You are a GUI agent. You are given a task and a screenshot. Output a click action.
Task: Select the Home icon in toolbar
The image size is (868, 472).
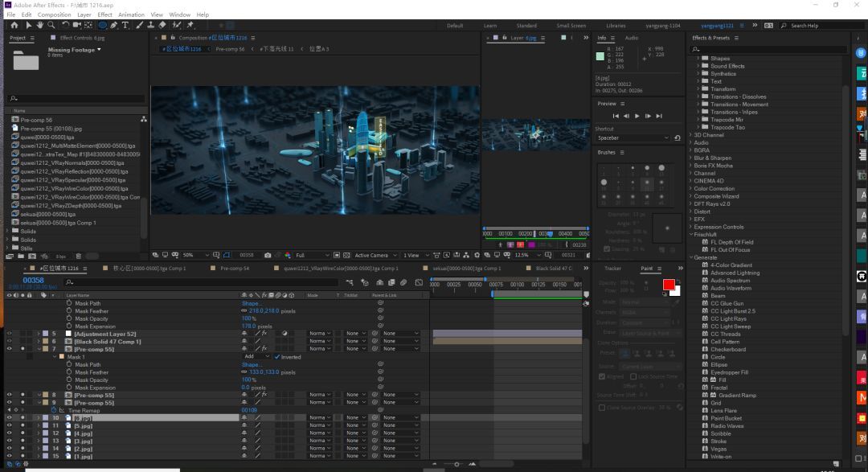coord(14,26)
